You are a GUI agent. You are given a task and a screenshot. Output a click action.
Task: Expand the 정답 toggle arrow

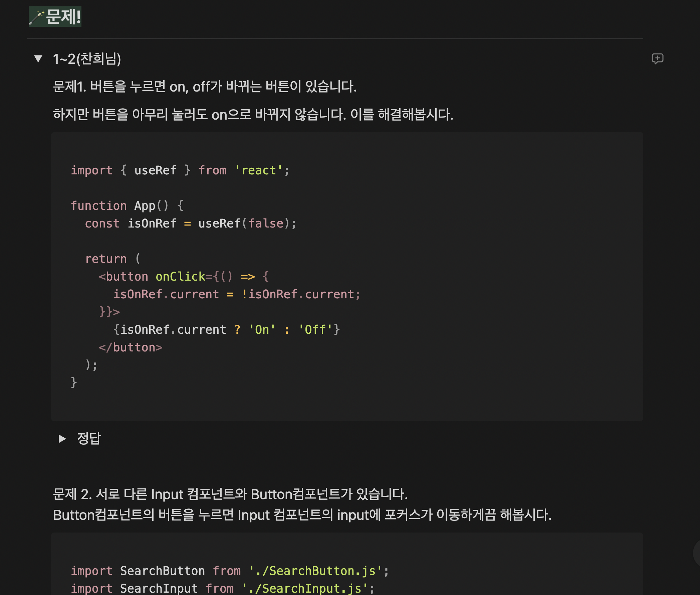click(x=62, y=438)
